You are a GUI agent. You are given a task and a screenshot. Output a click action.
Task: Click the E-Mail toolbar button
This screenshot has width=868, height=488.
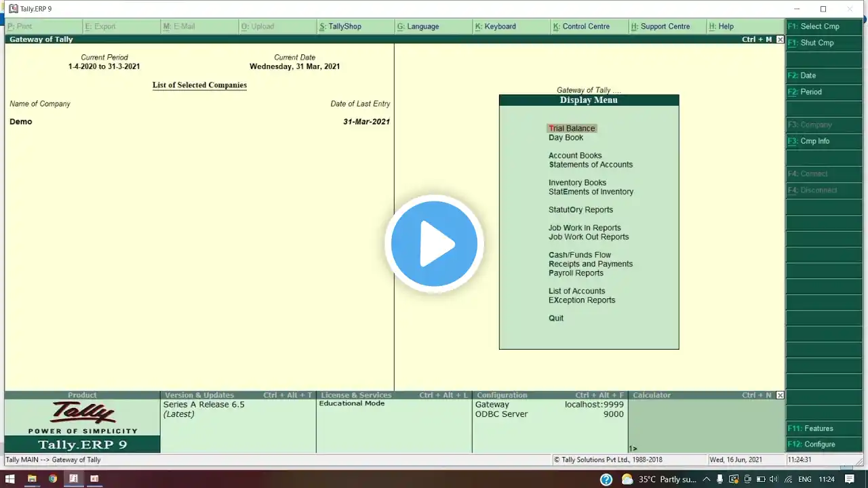[x=199, y=26]
